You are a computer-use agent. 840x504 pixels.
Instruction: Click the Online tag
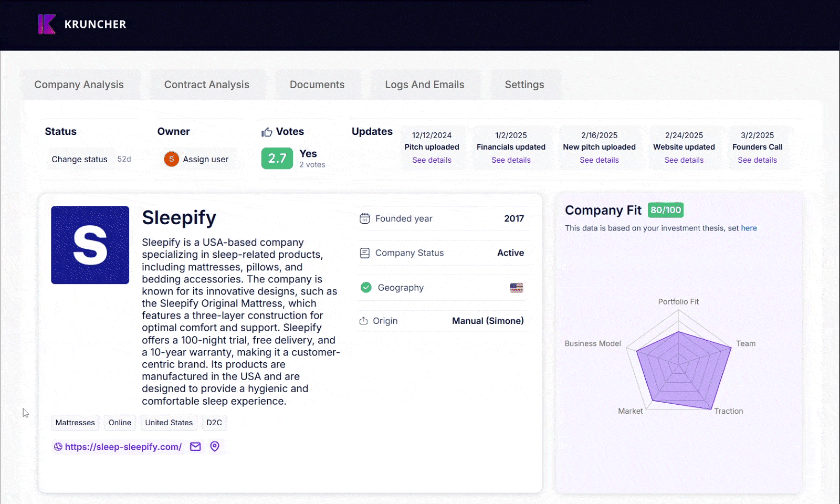[120, 423]
